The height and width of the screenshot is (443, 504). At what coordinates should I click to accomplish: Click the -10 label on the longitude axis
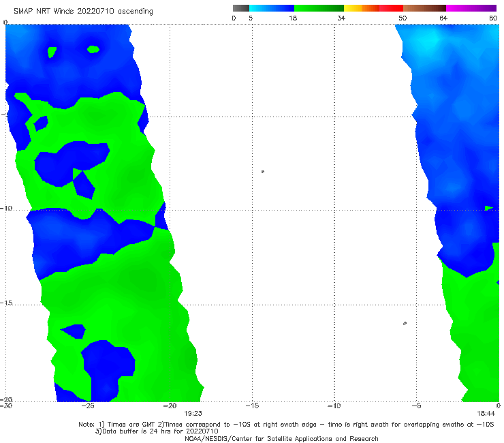click(x=334, y=406)
